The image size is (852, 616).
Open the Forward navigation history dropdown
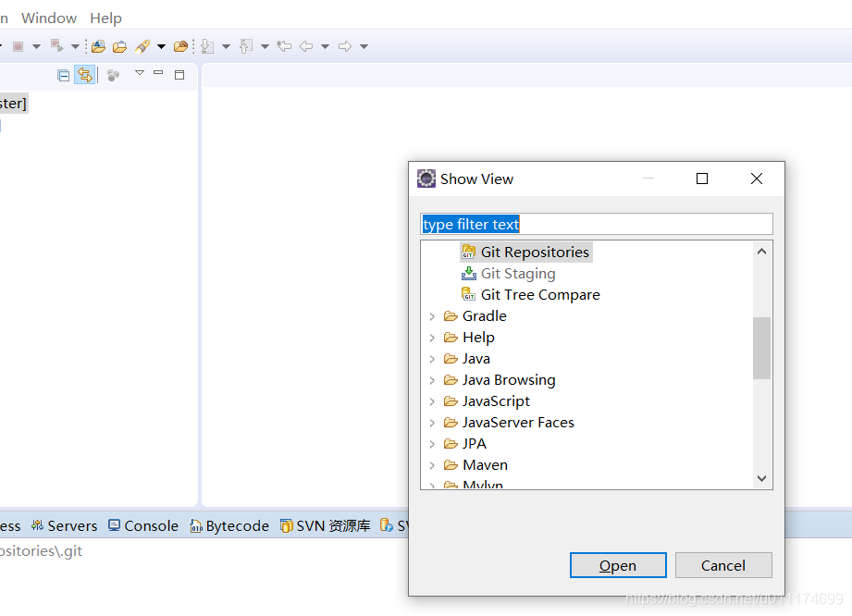pyautogui.click(x=364, y=47)
